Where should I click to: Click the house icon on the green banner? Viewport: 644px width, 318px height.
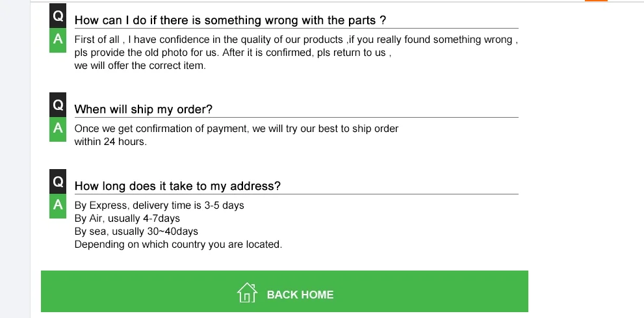coord(247,293)
